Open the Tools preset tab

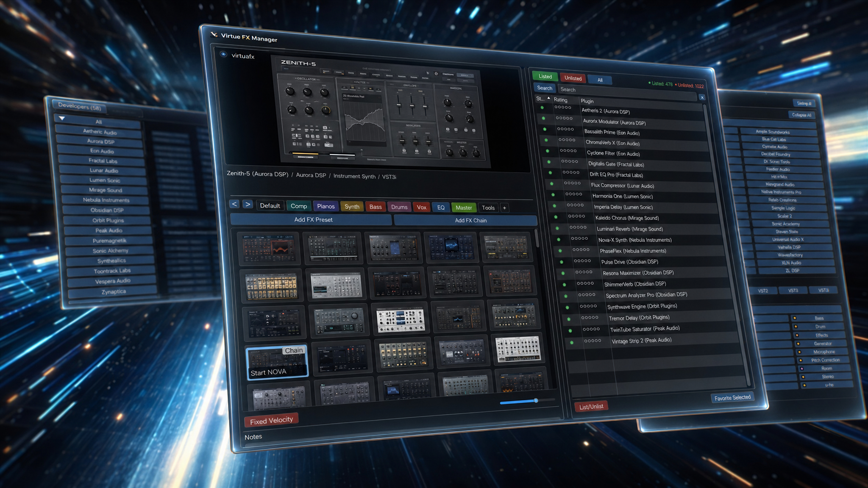[x=488, y=208]
